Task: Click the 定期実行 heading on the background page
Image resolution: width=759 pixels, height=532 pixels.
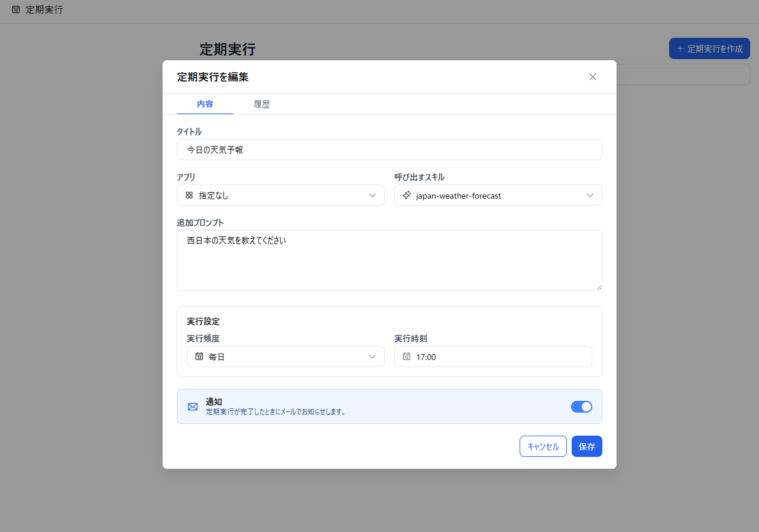Action: 228,49
